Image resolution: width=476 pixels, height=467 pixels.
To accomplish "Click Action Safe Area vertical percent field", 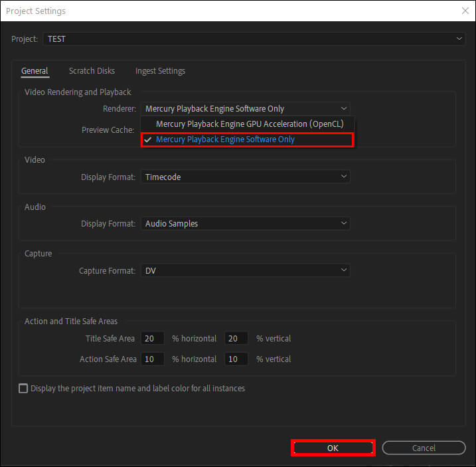I will (x=236, y=359).
